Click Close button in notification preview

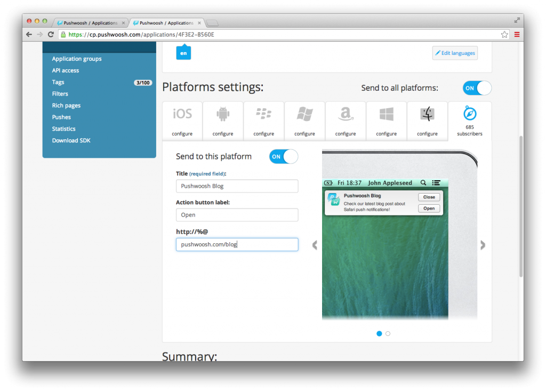click(x=429, y=197)
